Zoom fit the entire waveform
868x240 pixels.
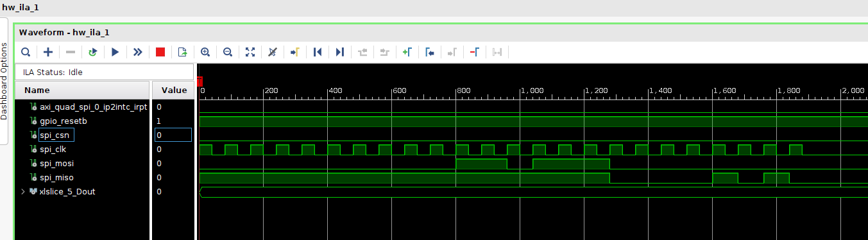pyautogui.click(x=250, y=52)
